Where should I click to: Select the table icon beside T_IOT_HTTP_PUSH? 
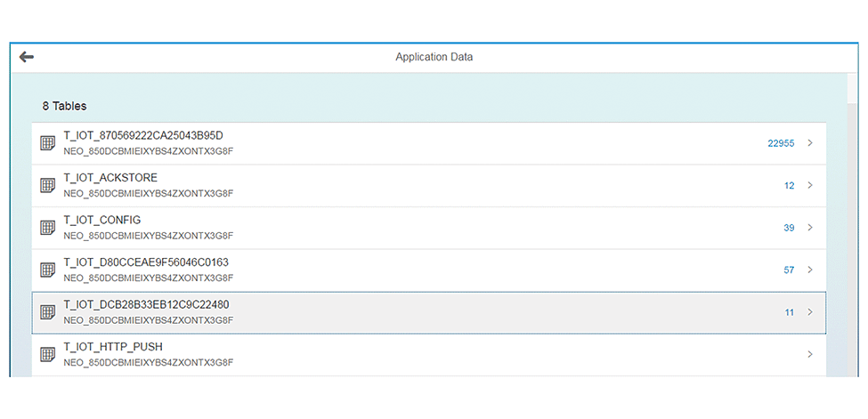point(48,354)
